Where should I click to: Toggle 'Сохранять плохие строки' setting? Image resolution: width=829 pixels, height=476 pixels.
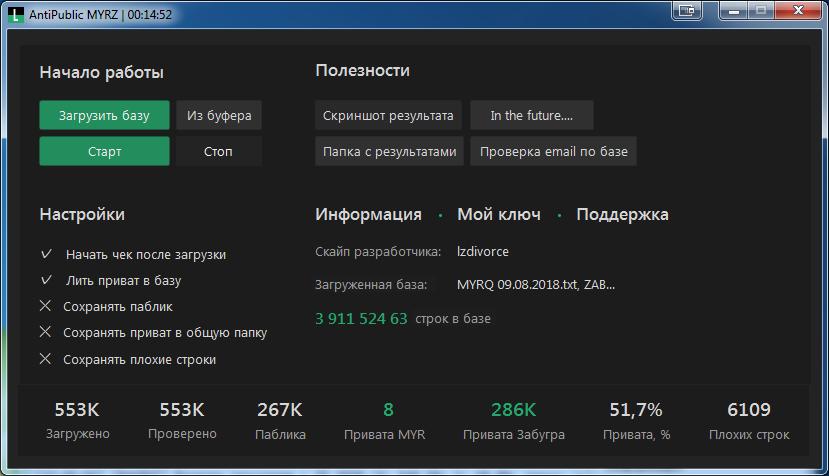click(45, 359)
